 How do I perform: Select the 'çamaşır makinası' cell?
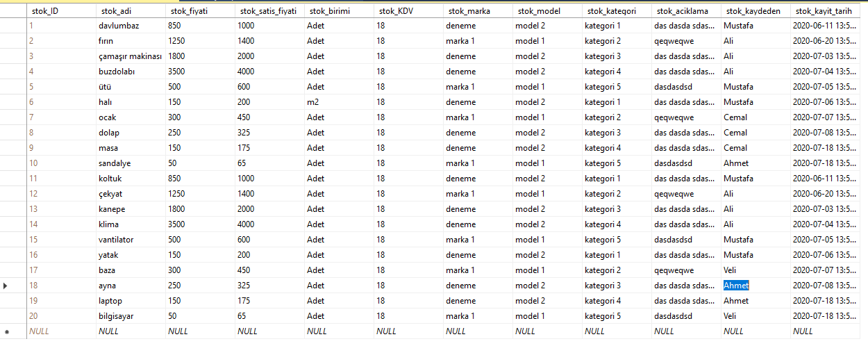click(131, 56)
